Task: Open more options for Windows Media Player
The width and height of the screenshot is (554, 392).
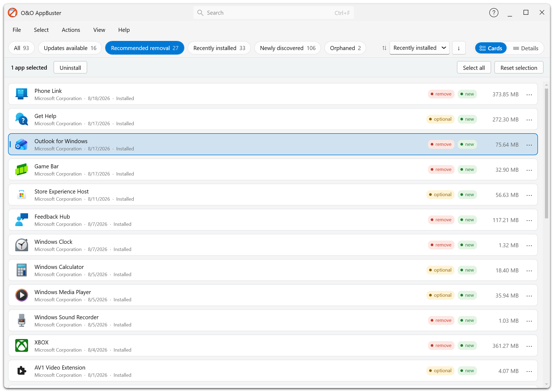Action: click(x=529, y=296)
